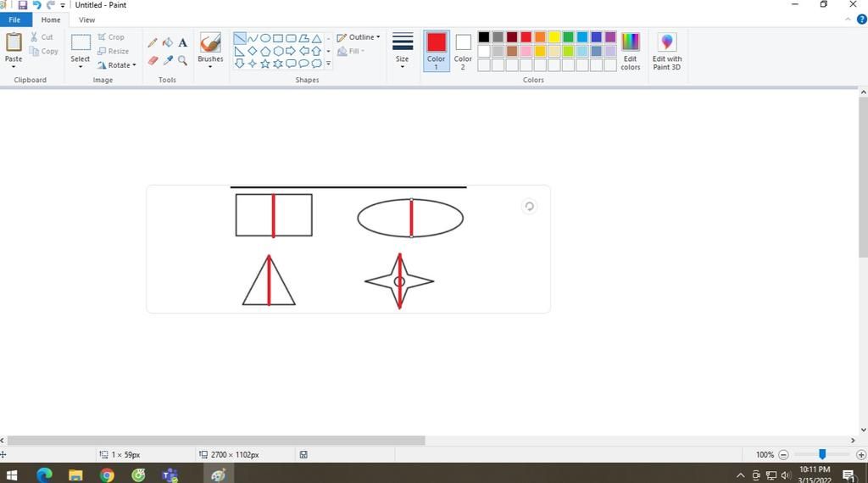Choose the Four-point star shape
The image size is (868, 483).
[253, 64]
